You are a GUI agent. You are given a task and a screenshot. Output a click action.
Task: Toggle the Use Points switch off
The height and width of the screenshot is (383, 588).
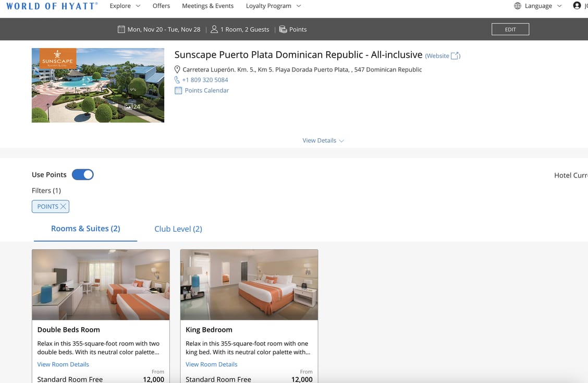coord(82,175)
